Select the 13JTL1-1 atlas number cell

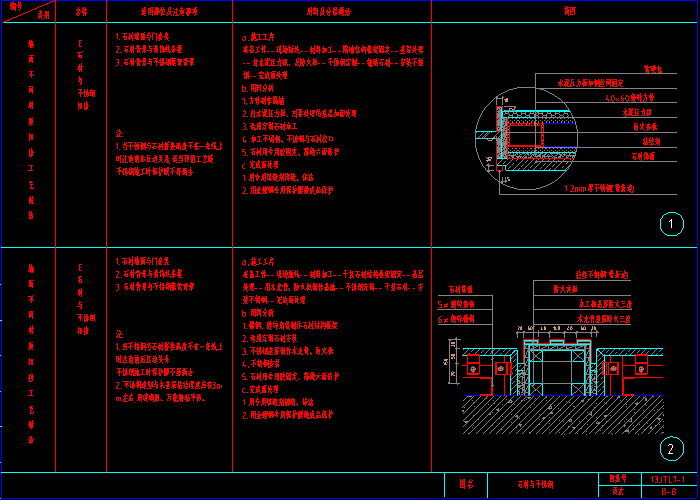pos(671,479)
